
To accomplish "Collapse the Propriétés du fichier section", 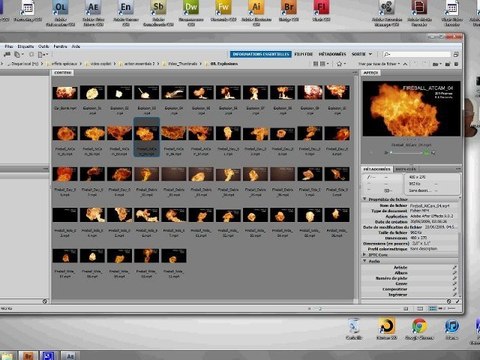I will point(365,199).
